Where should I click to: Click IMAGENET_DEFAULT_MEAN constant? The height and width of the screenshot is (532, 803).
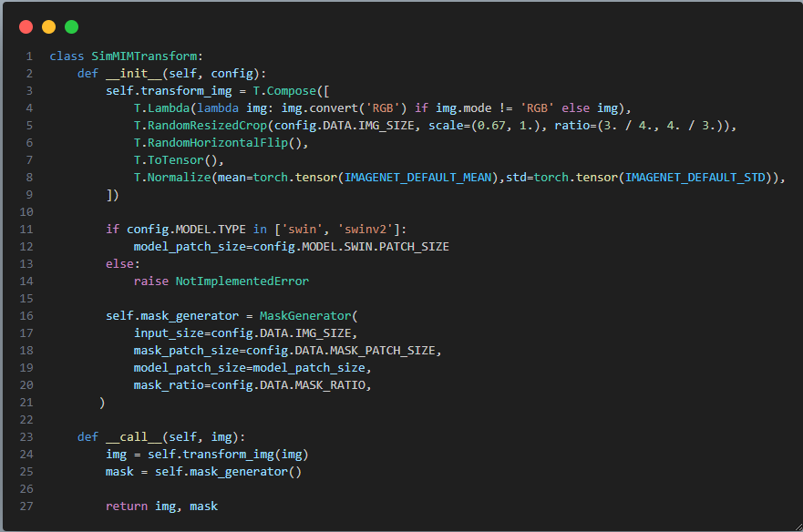click(417, 177)
